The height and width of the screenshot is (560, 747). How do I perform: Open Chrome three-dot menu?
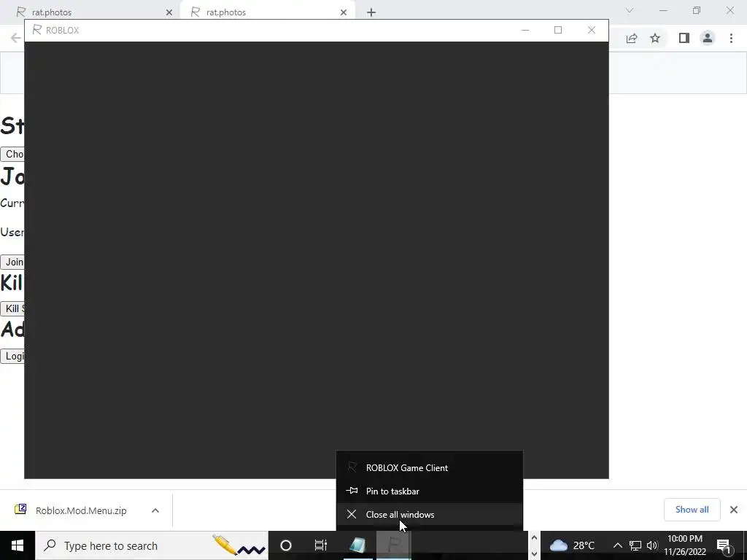(731, 38)
